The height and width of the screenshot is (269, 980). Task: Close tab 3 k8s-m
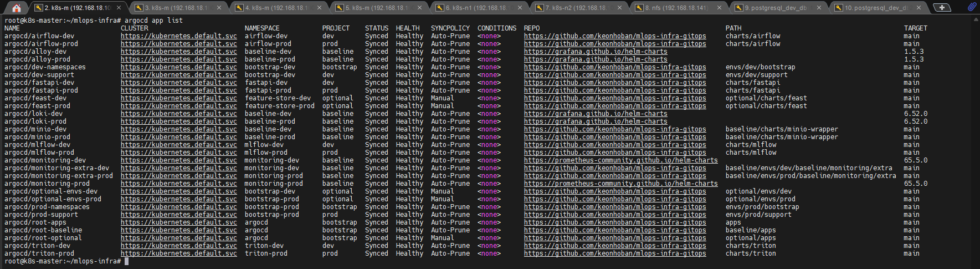point(219,8)
